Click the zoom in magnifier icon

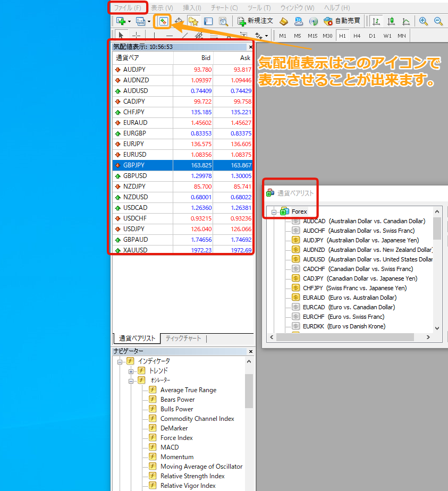coord(424,21)
